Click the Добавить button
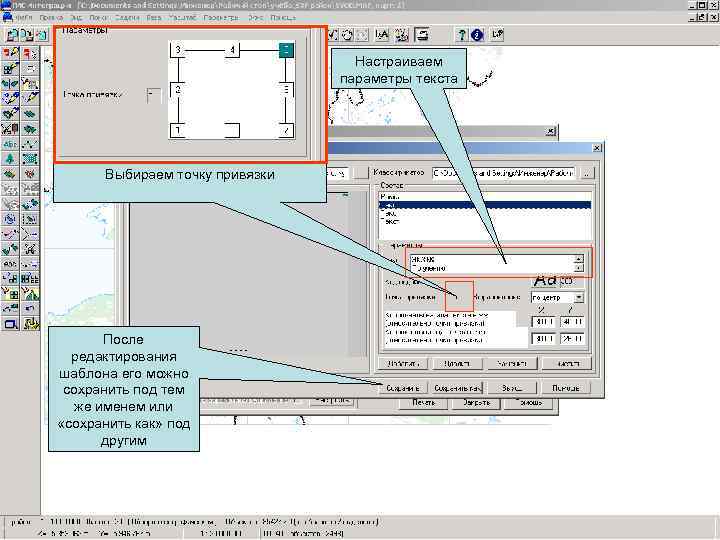The width and height of the screenshot is (720, 540). 403,363
